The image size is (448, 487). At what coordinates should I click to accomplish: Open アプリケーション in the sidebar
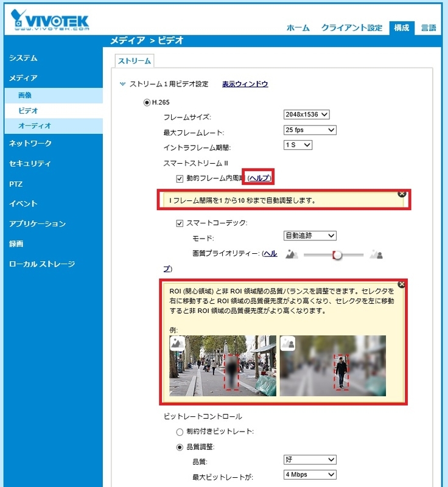point(37,224)
